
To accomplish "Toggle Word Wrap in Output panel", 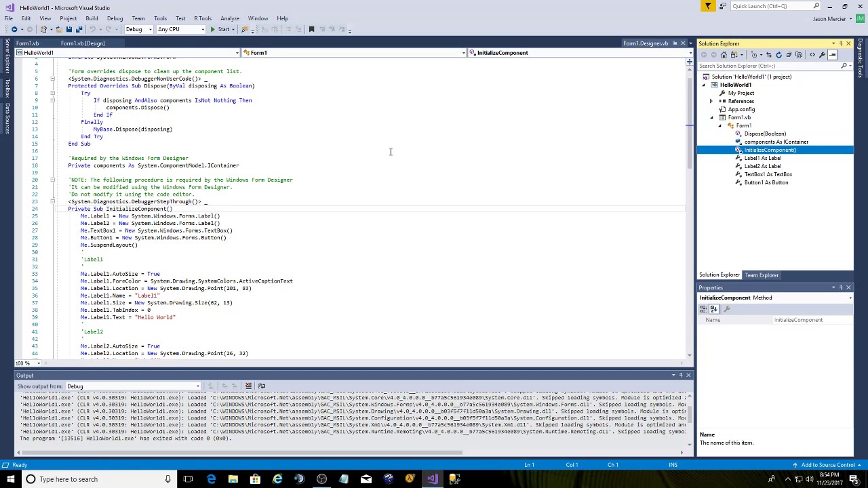I will coord(261,386).
